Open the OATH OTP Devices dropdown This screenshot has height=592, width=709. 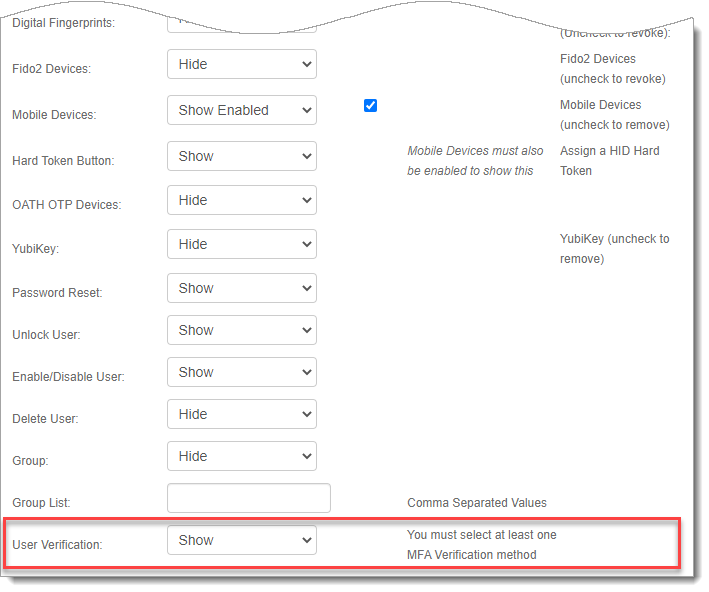[241, 201]
